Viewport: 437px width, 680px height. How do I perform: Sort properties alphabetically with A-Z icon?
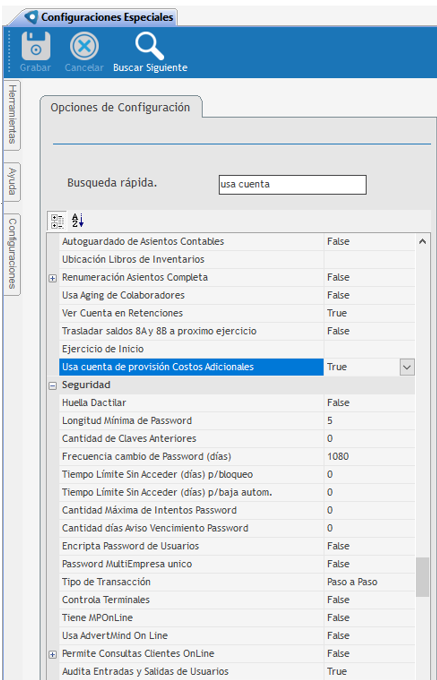coord(78,221)
